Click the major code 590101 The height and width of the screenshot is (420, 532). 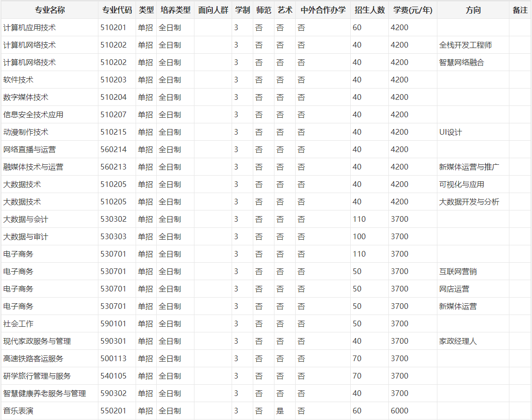tap(113, 323)
